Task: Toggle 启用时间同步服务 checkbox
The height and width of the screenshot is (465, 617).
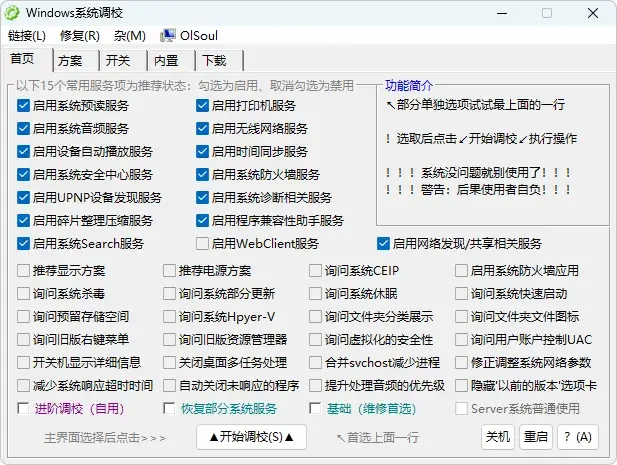Action: pyautogui.click(x=202, y=151)
